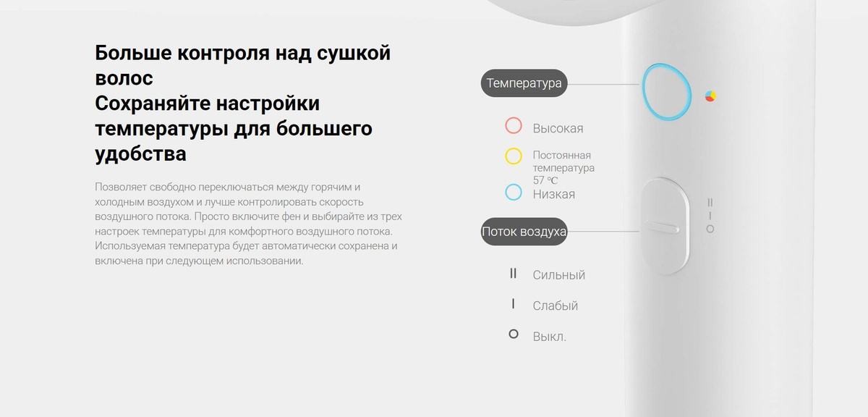Click the double-bar strong airflow icon beside Сильный

(514, 274)
